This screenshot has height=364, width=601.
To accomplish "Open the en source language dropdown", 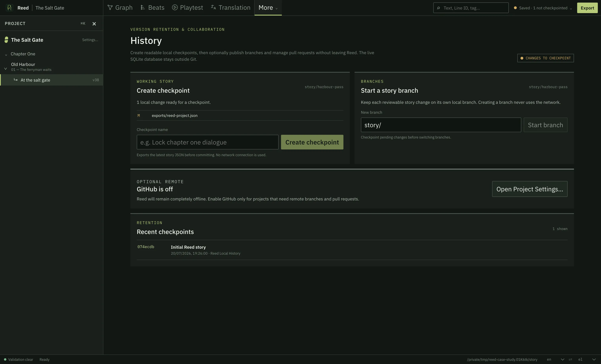I will [555, 359].
